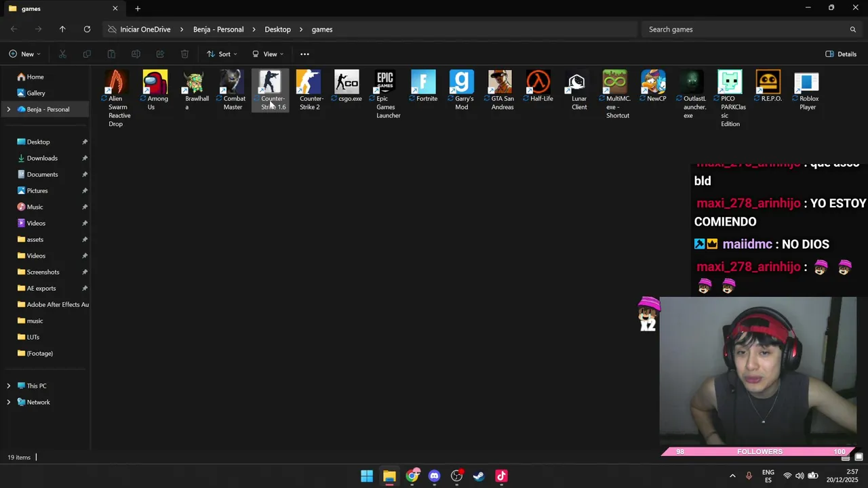Expand the This PC tree node
This screenshot has height=488, width=868.
click(8, 386)
